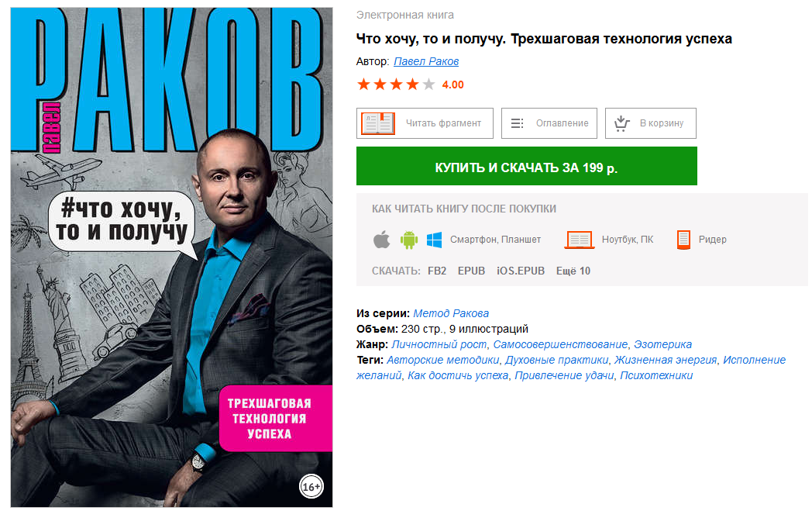
Task: Select the green Android icon
Action: (x=408, y=240)
